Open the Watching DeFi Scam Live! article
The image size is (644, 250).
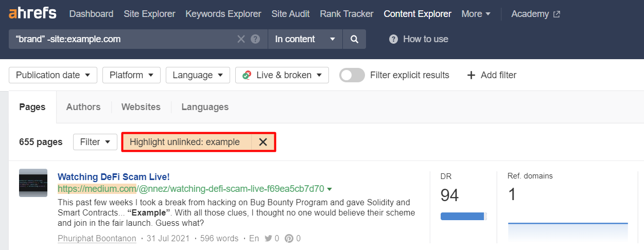pyautogui.click(x=113, y=177)
